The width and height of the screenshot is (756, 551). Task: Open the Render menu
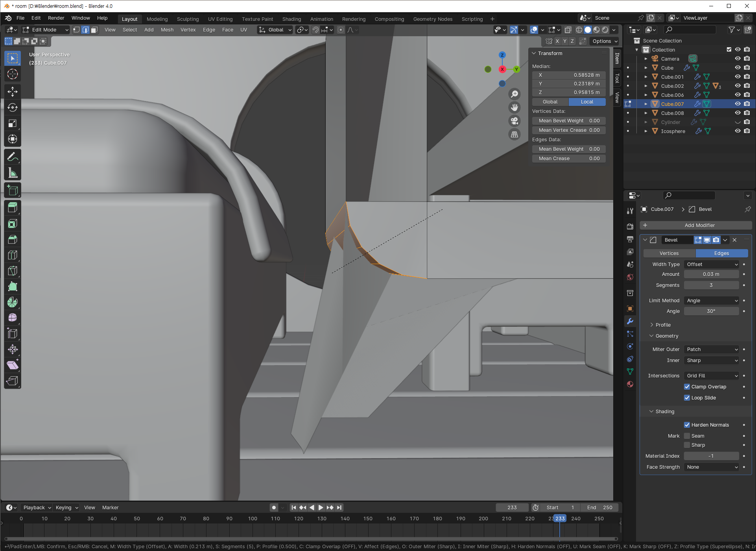[56, 18]
